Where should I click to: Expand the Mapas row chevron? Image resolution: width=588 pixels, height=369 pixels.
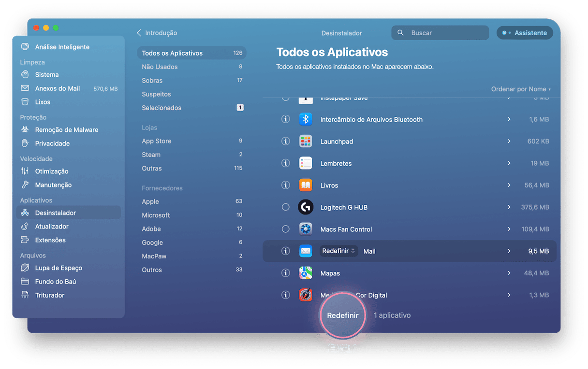[509, 273]
